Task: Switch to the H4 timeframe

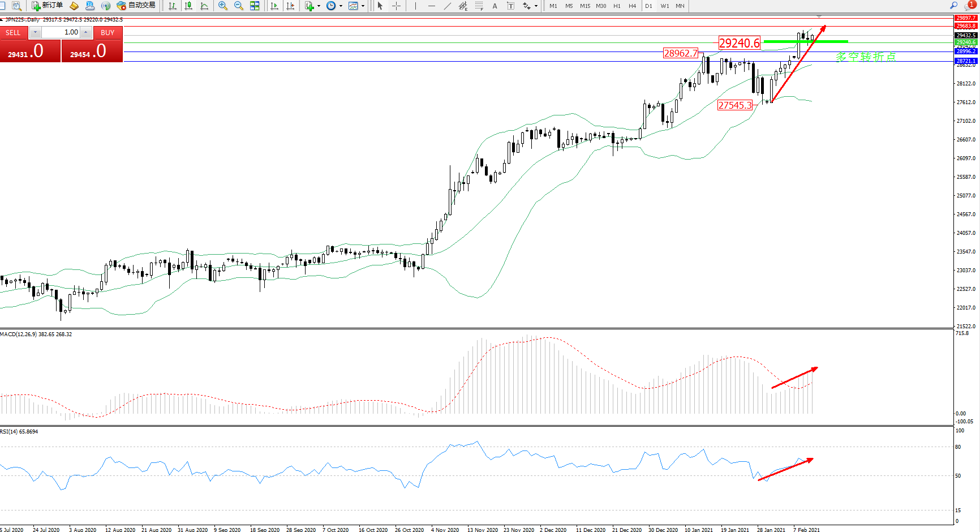Action: [x=632, y=6]
